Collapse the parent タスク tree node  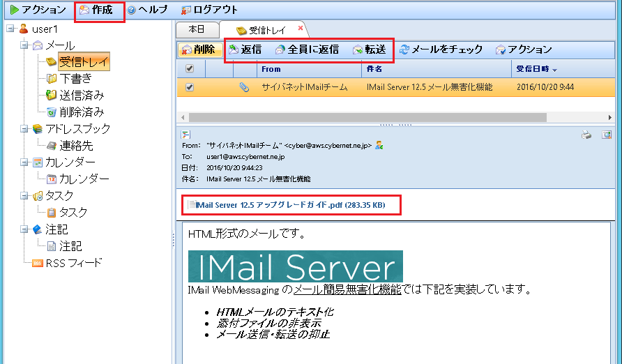tap(24, 195)
